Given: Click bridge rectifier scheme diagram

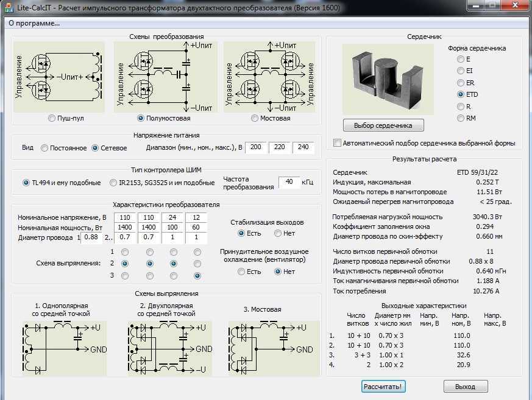Looking at the screenshot, I should pos(274,348).
